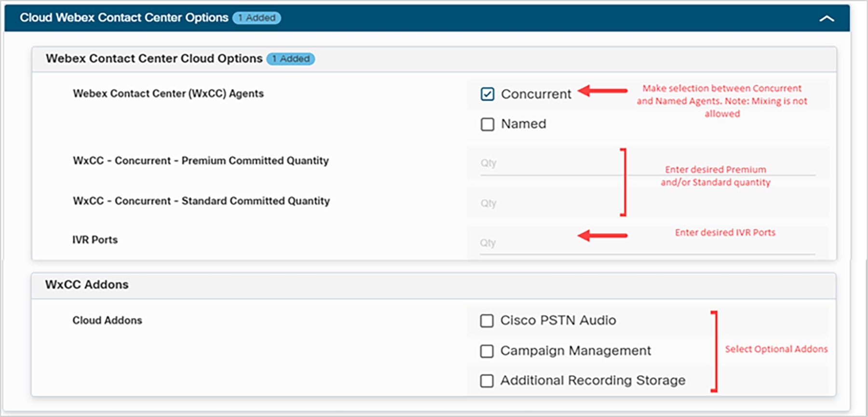Image resolution: width=868 pixels, height=417 pixels.
Task: Click the Cloud Addons label
Action: tap(107, 320)
